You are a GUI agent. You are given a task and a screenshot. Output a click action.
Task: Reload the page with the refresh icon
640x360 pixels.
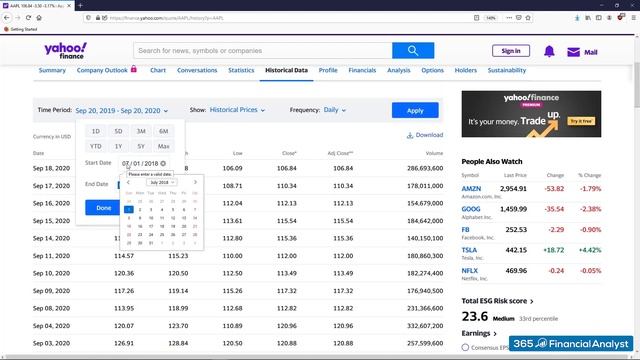(28, 18)
